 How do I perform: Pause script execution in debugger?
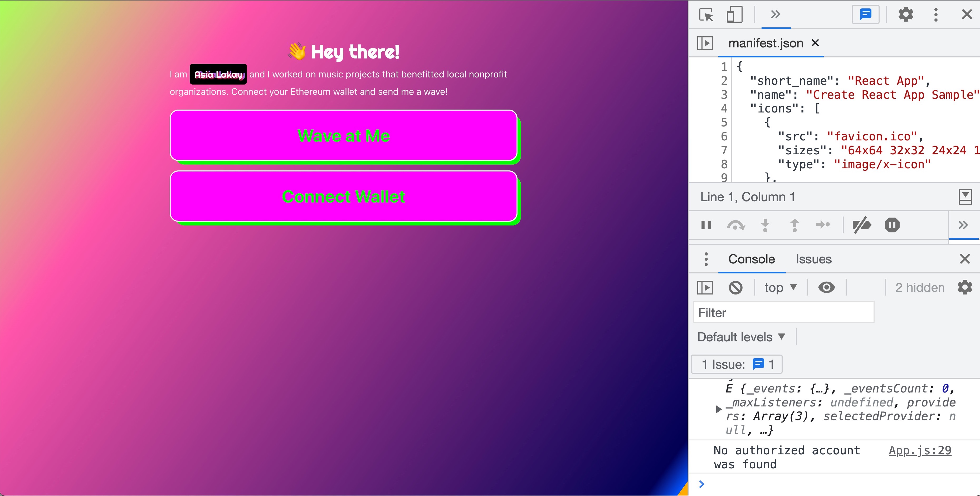click(x=706, y=225)
